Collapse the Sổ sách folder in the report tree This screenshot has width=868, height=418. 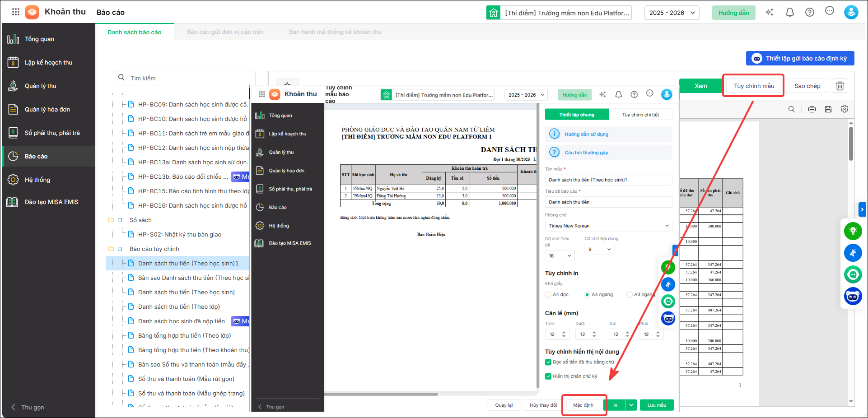[120, 220]
